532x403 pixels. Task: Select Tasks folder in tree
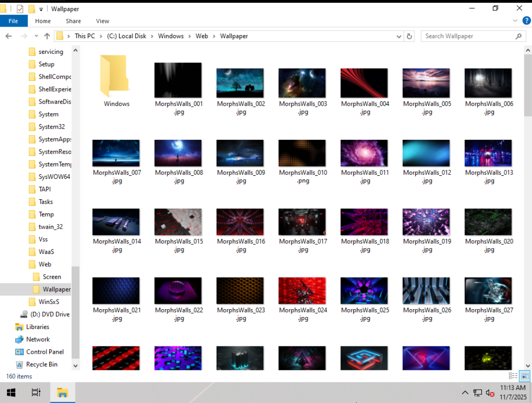point(41,201)
